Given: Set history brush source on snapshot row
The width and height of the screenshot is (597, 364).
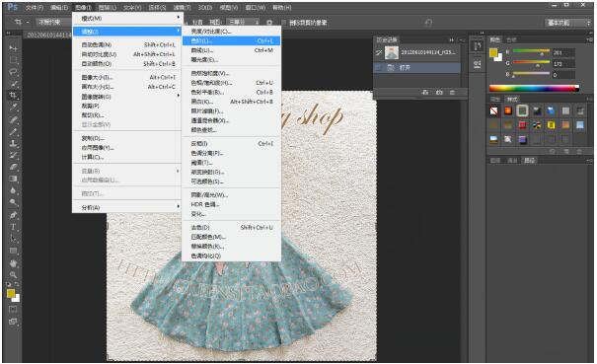Looking at the screenshot, I should (379, 53).
